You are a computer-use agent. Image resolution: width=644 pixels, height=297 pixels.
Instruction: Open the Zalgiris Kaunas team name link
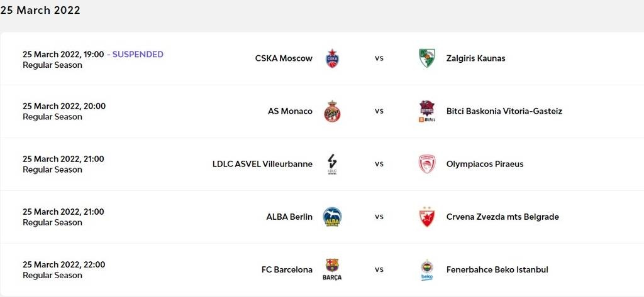point(475,58)
